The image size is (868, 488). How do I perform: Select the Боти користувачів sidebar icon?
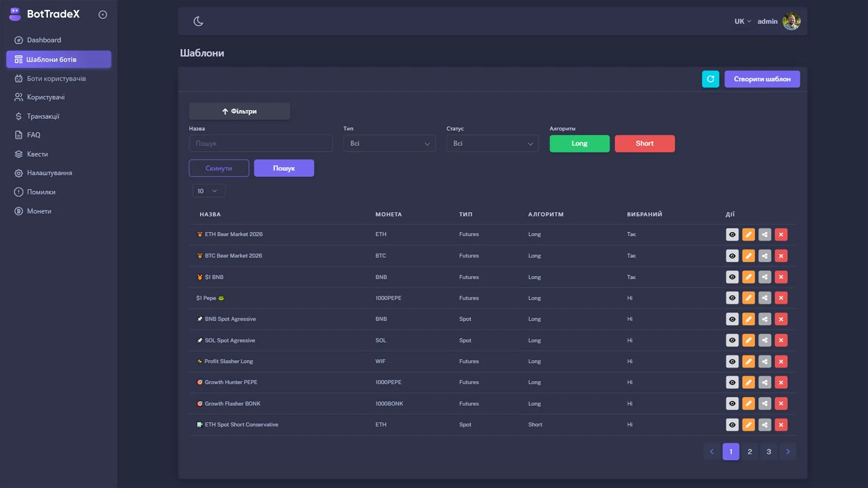[18, 78]
